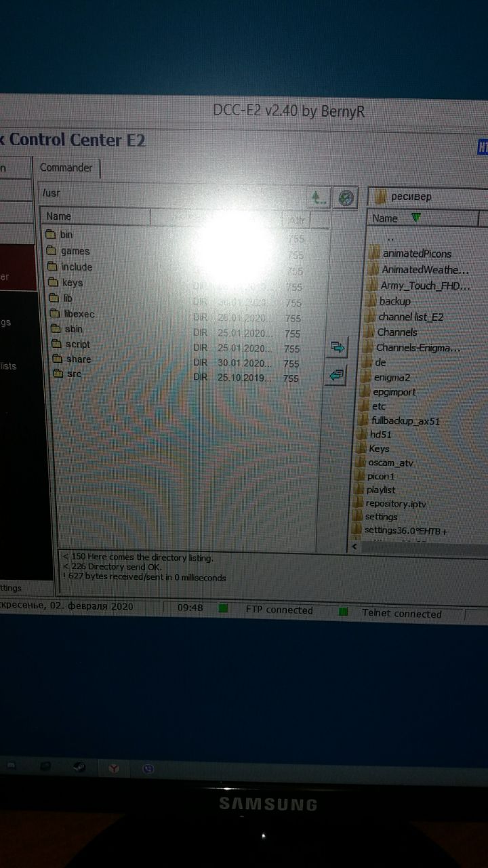Open Yandex Browser from the taskbar

114,768
